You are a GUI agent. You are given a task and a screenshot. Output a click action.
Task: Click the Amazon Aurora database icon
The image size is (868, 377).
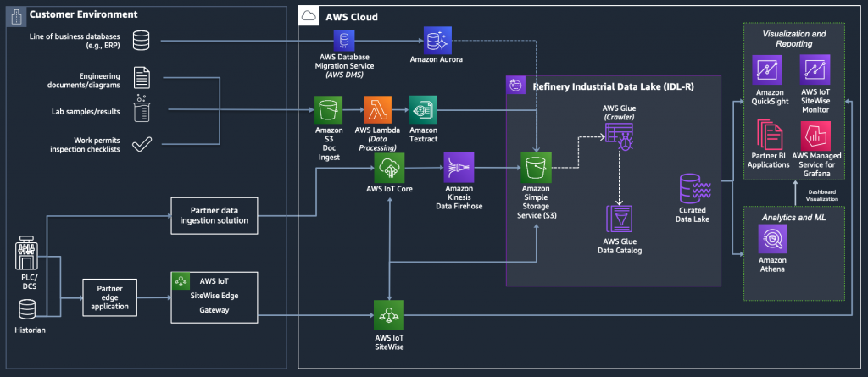(x=438, y=40)
